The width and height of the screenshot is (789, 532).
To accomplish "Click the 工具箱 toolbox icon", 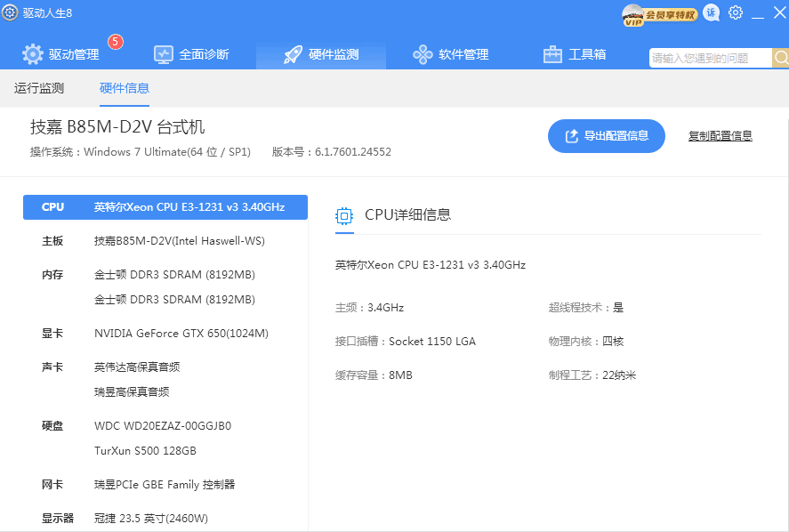I will pyautogui.click(x=552, y=54).
